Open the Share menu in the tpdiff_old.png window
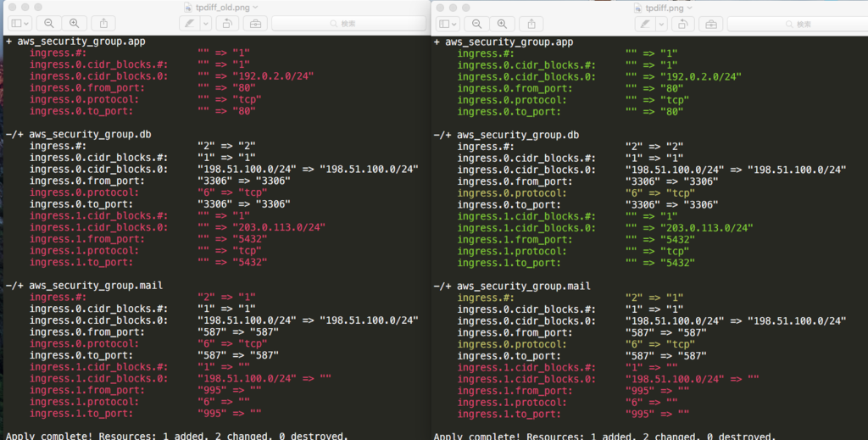Viewport: 868px width, 440px height. point(103,23)
